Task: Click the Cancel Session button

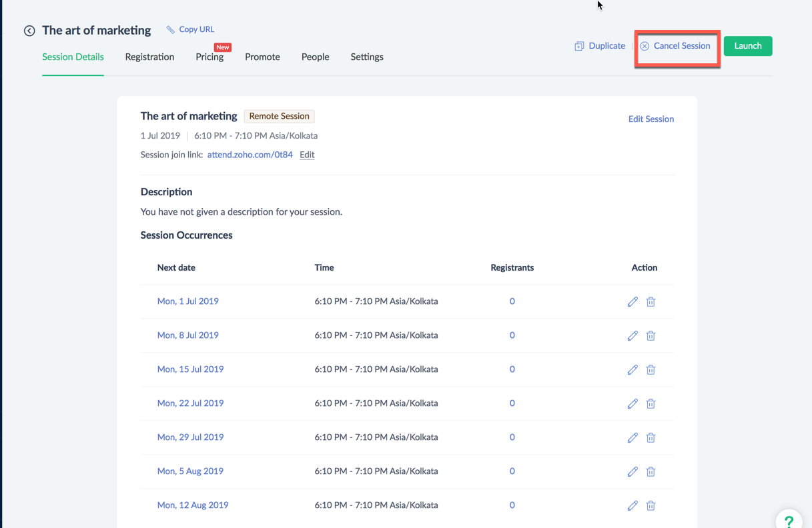Action: point(676,46)
